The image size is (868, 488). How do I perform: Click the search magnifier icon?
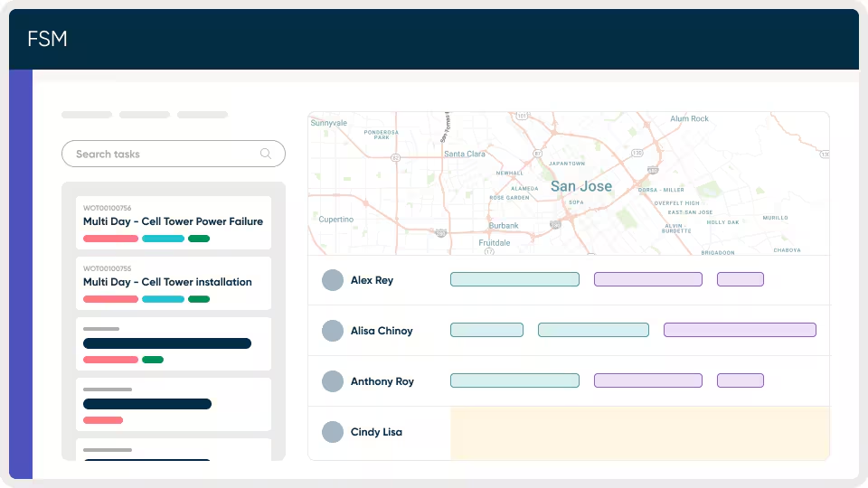coord(266,154)
